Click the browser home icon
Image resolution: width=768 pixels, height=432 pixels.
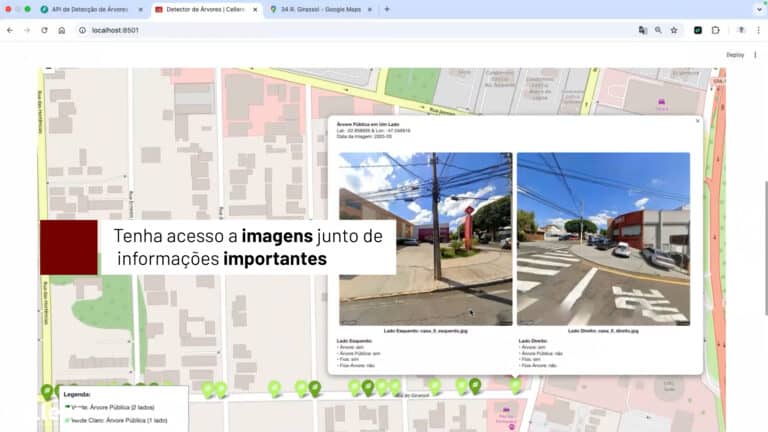tap(61, 30)
